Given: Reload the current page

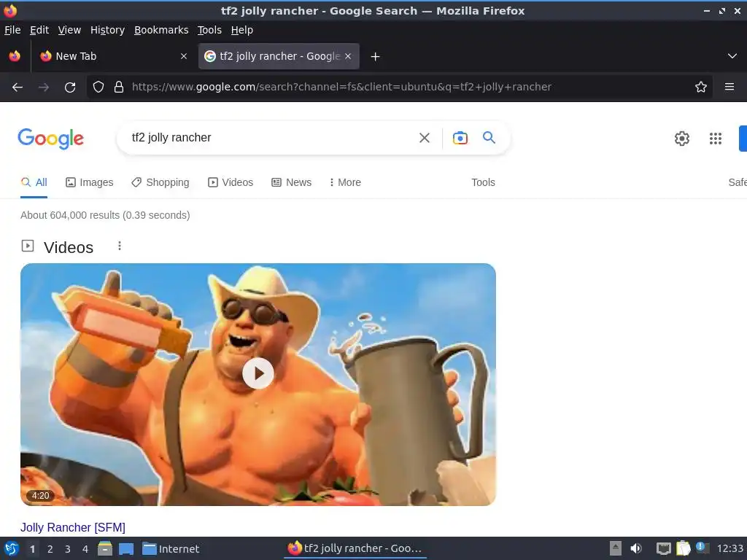Looking at the screenshot, I should [x=70, y=87].
